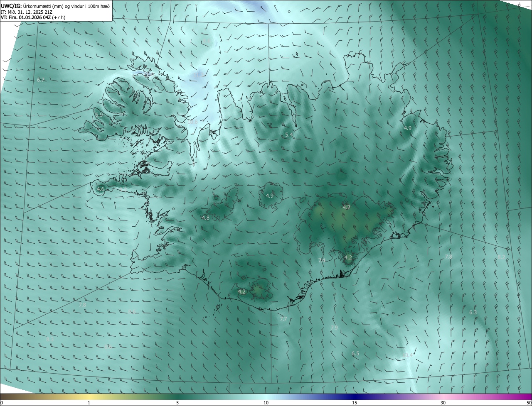
Task: Click the 1 tick on the color scale
Action: point(89,403)
